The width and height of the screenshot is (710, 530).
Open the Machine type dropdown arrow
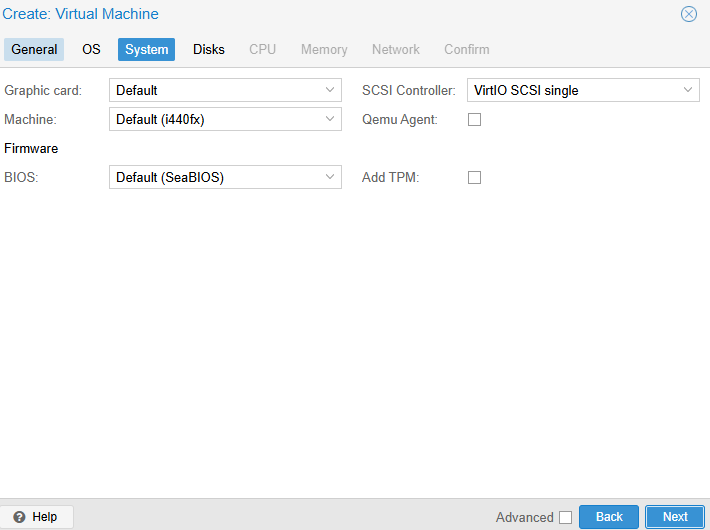(x=332, y=120)
